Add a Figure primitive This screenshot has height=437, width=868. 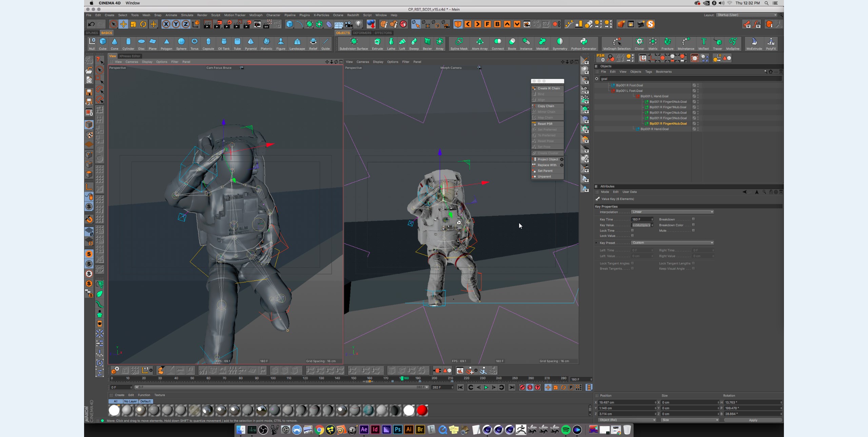tap(281, 43)
